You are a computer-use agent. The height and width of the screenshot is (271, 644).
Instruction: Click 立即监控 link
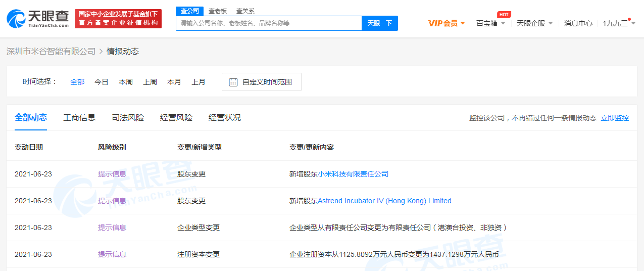615,118
